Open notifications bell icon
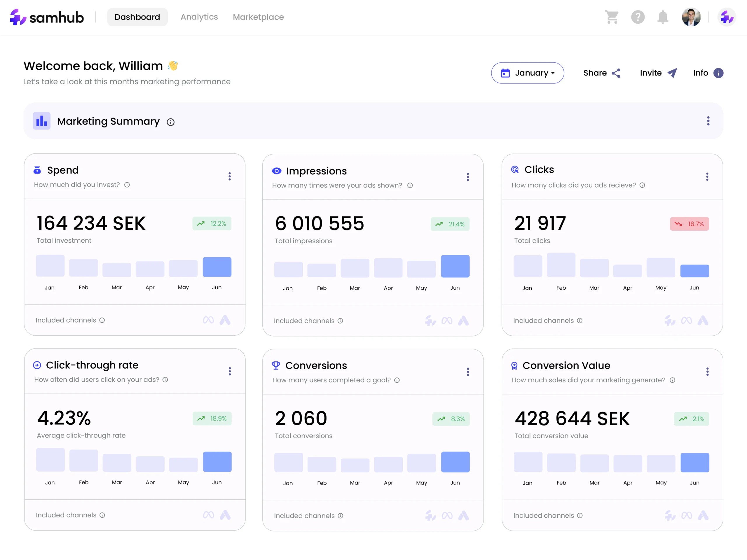 [663, 17]
